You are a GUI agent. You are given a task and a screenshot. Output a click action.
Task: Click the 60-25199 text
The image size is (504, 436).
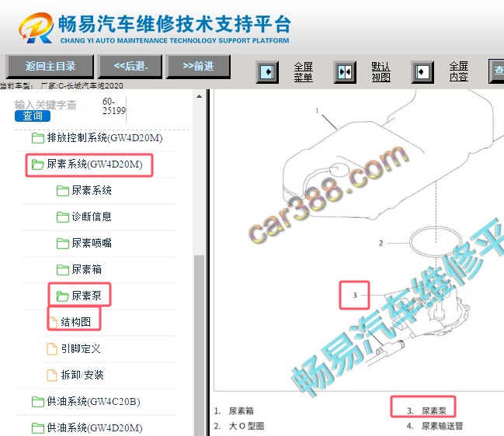click(113, 106)
